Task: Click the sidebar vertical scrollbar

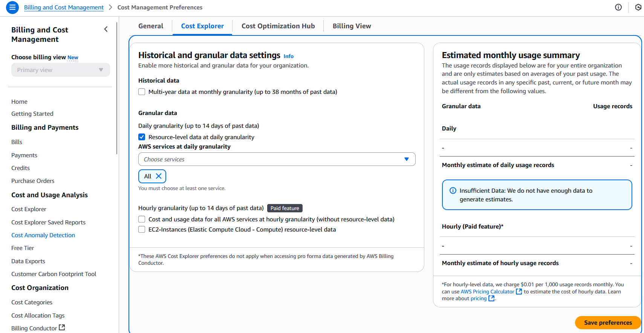Action: pos(117,88)
